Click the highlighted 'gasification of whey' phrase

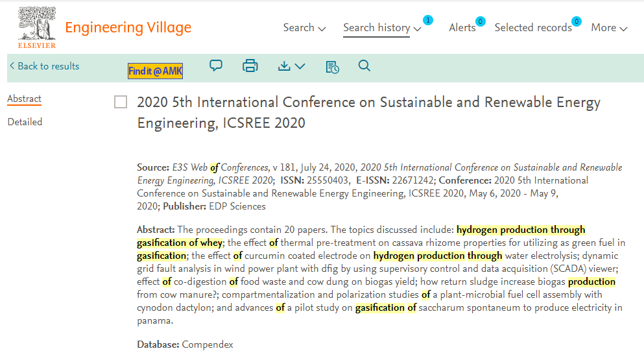(x=180, y=243)
